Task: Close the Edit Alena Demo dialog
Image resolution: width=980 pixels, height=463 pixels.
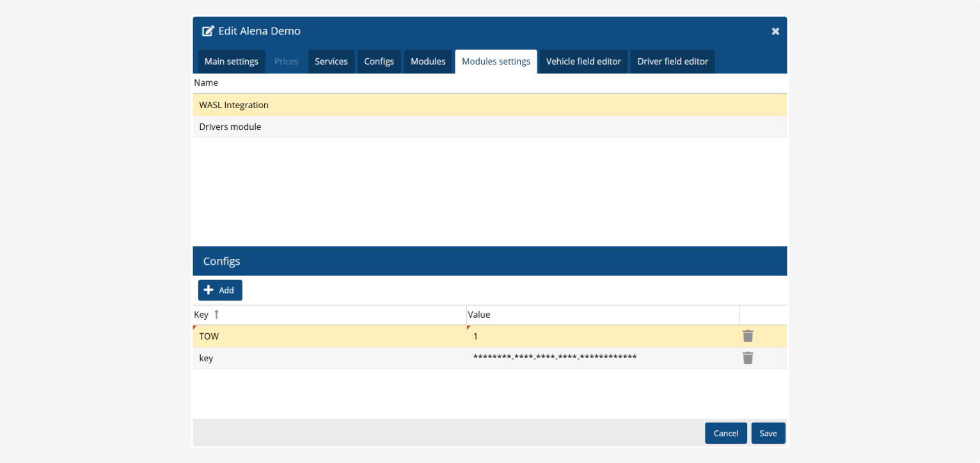Action: pos(775,31)
